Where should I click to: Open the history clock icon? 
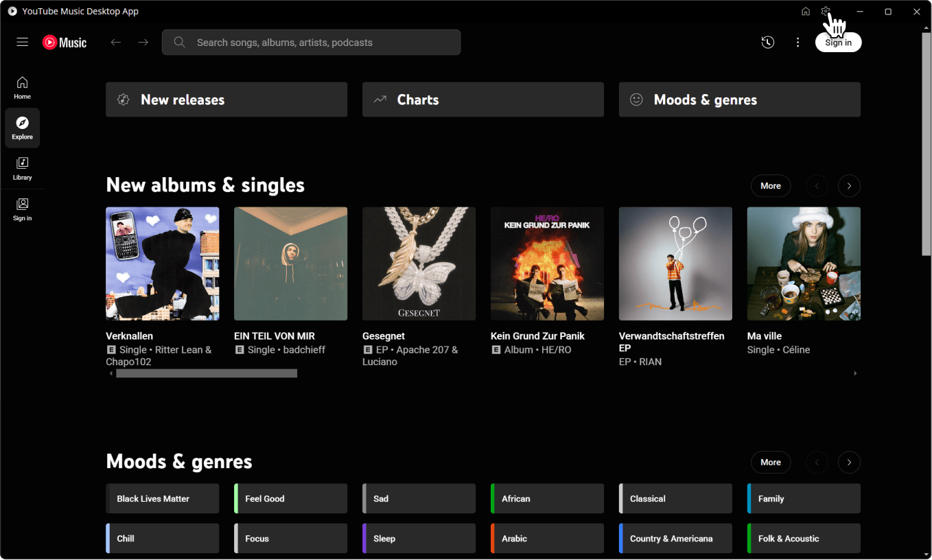[768, 43]
